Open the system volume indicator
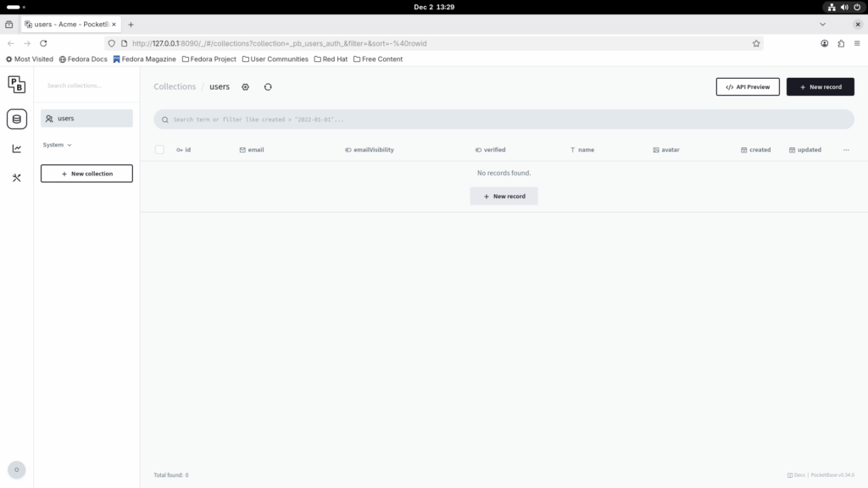The width and height of the screenshot is (868, 488). [x=844, y=7]
